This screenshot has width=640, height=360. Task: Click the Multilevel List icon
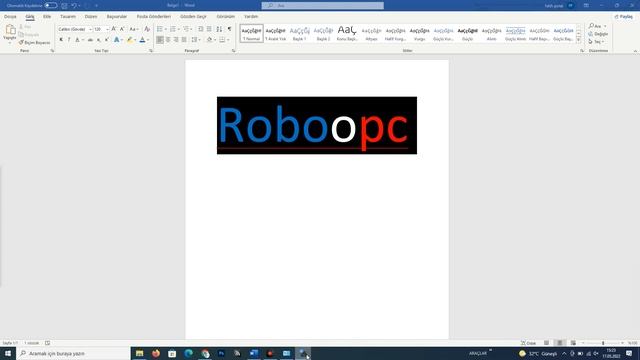point(186,29)
